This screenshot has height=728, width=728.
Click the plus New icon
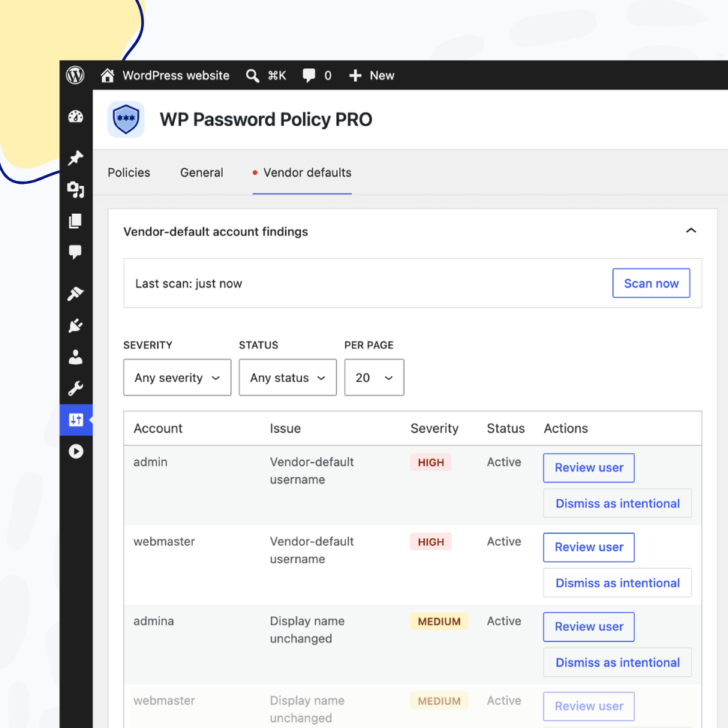point(355,76)
